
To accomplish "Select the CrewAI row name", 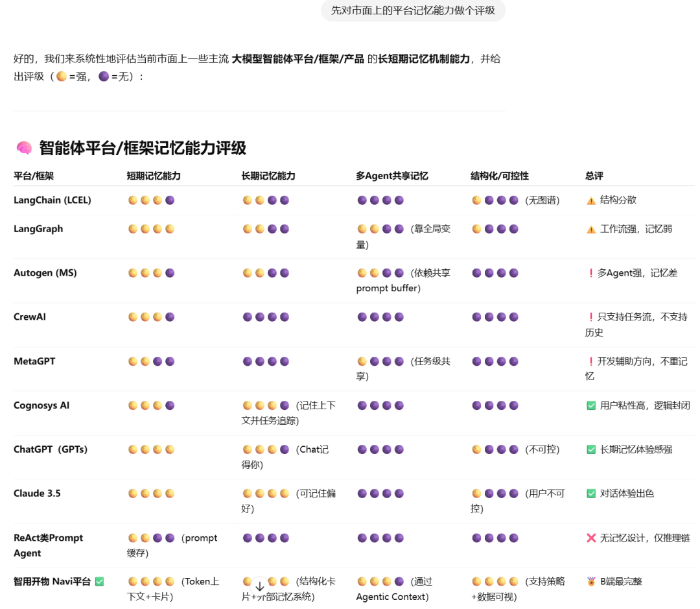I will 29,317.
